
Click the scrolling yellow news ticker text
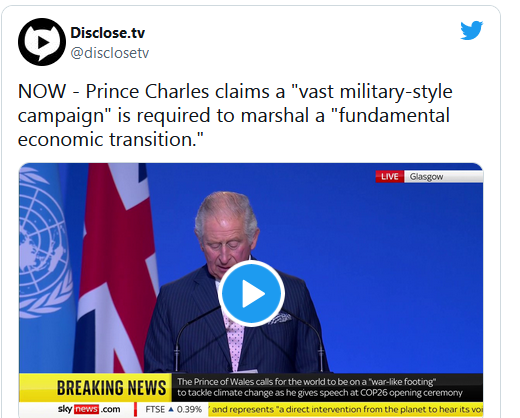[x=346, y=409]
